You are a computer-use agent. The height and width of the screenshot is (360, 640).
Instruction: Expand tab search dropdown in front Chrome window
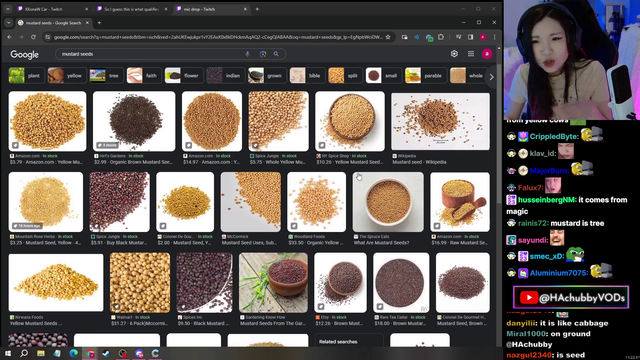(9, 23)
